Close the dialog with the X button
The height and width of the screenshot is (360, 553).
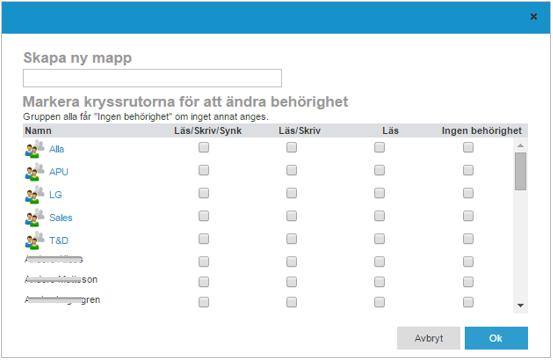coord(534,17)
